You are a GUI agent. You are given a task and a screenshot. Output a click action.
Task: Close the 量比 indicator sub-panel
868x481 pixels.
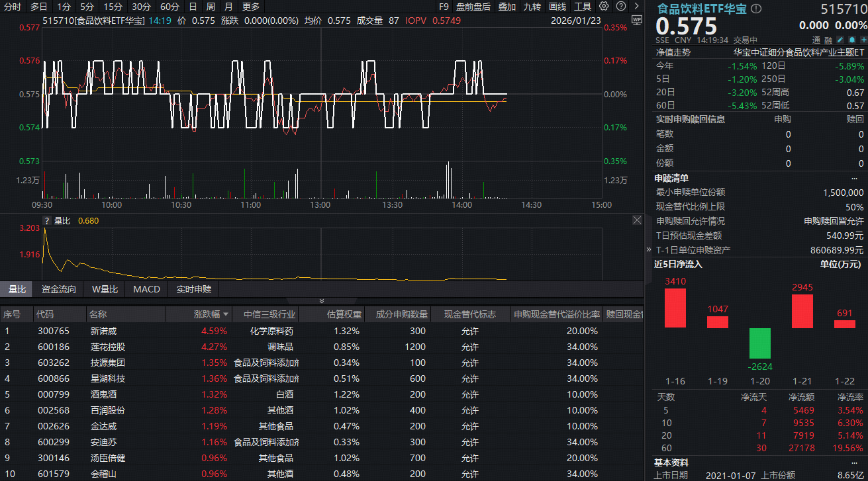click(x=637, y=220)
